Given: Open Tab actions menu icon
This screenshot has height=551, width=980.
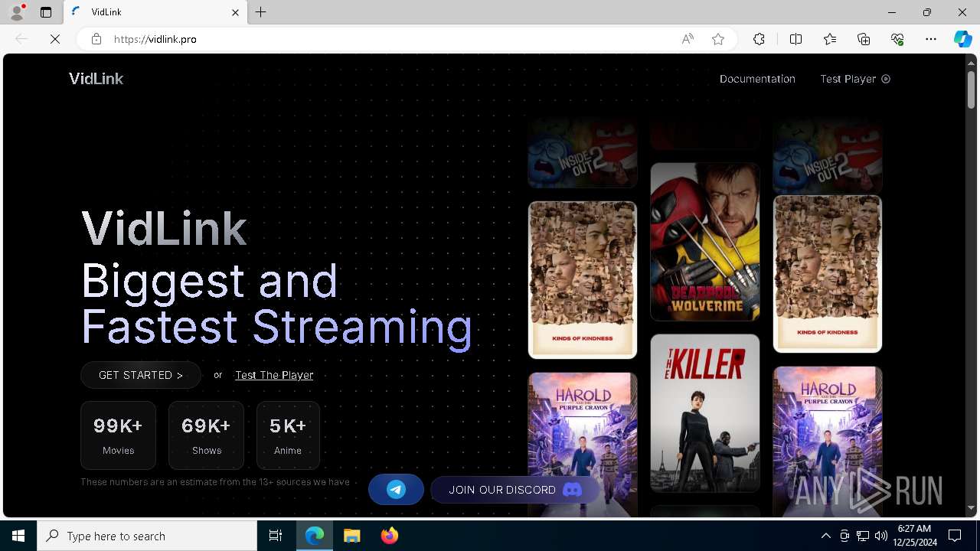Looking at the screenshot, I should (46, 12).
